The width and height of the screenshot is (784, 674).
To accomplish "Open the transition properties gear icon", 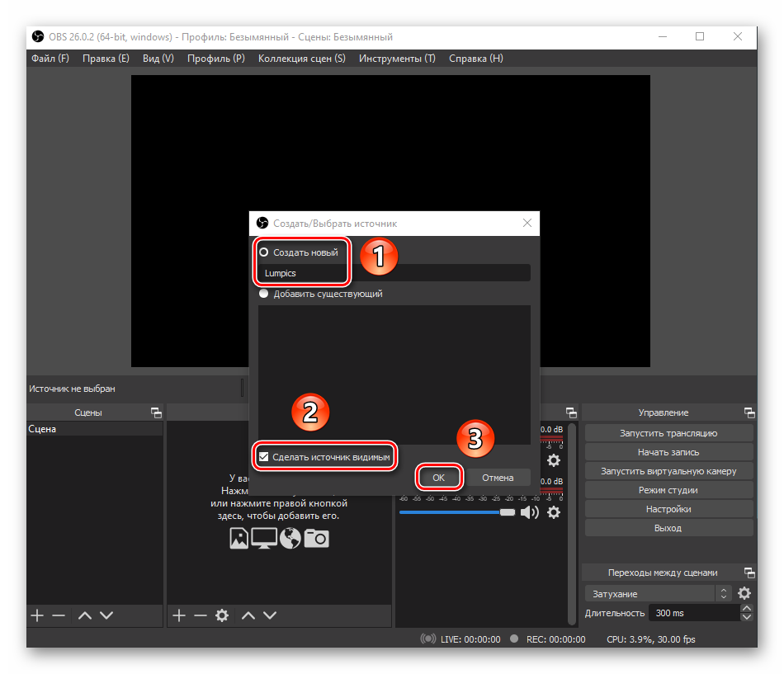I will click(744, 594).
